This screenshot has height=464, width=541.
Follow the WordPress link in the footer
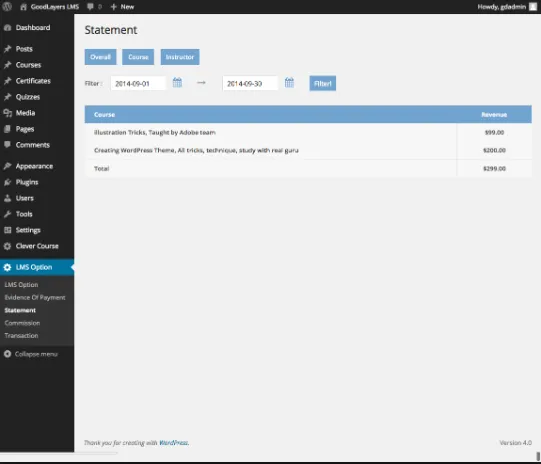pyautogui.click(x=174, y=443)
